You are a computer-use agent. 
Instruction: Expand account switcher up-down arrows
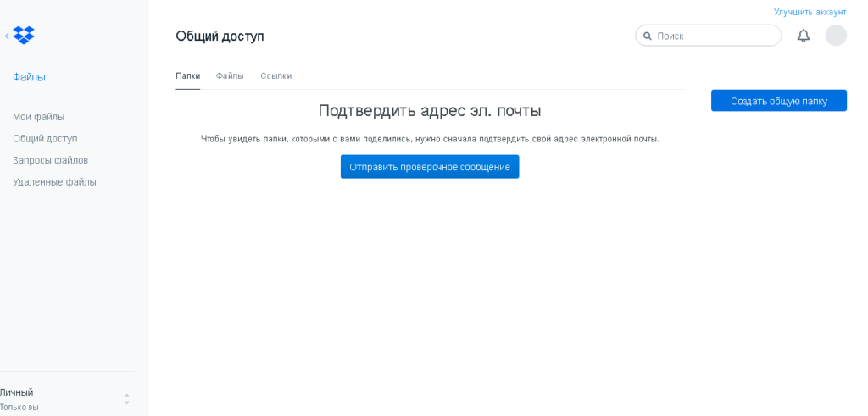tap(126, 398)
